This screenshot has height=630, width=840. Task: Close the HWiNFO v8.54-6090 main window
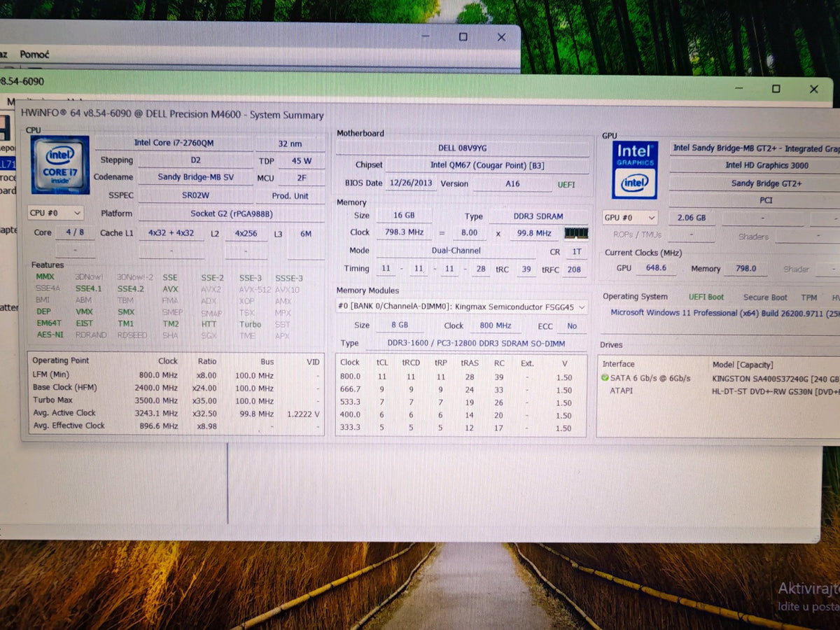(813, 89)
